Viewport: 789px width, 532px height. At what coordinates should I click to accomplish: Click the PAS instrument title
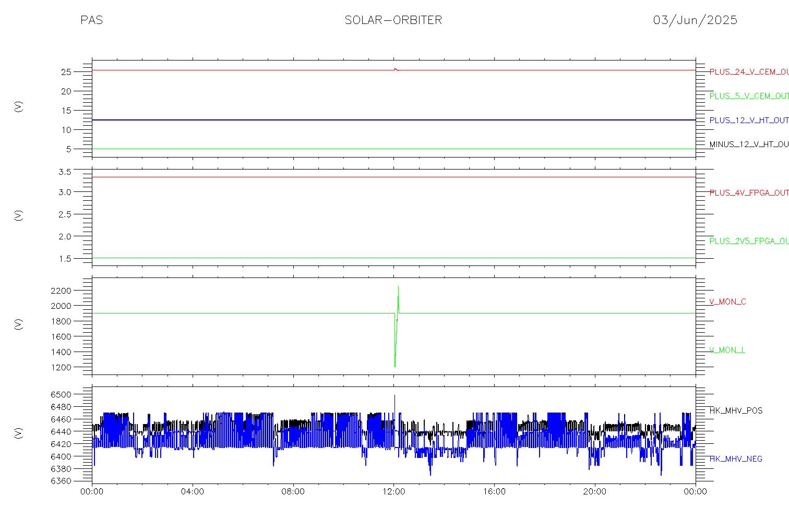(x=91, y=20)
